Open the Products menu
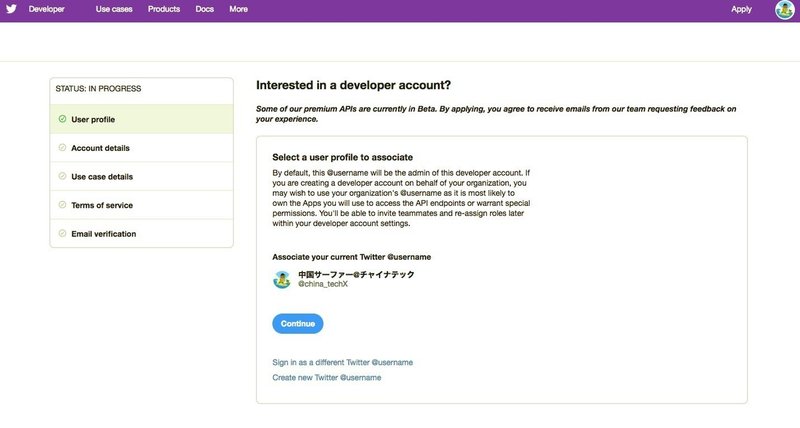The height and width of the screenshot is (428, 800). [x=164, y=9]
